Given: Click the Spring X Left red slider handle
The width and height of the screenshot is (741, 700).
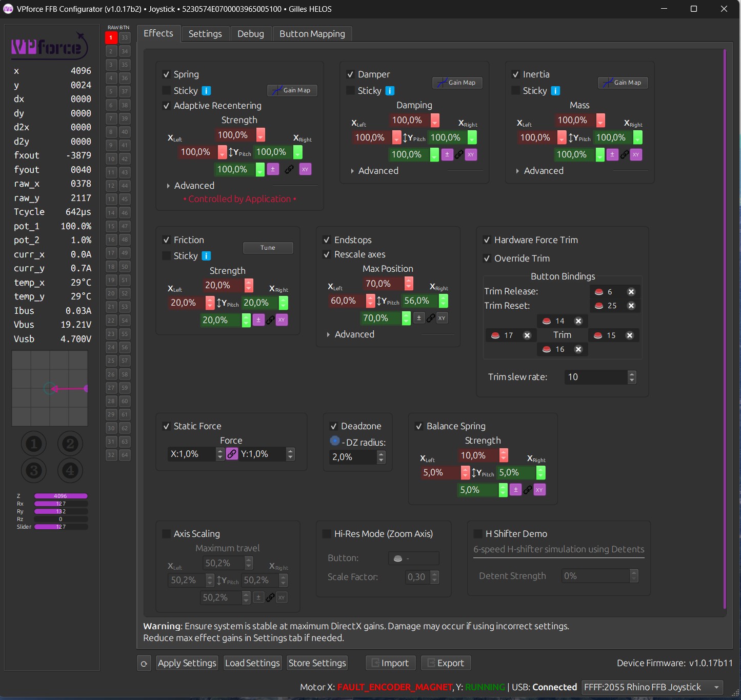Looking at the screenshot, I should point(223,152).
